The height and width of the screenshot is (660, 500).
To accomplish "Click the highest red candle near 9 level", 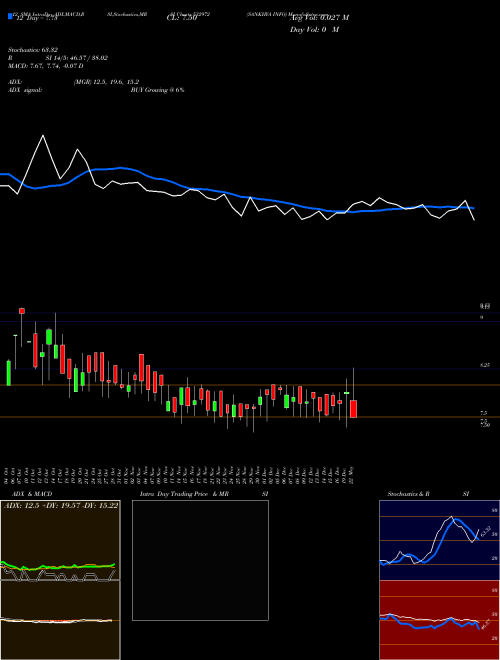I will (21, 311).
